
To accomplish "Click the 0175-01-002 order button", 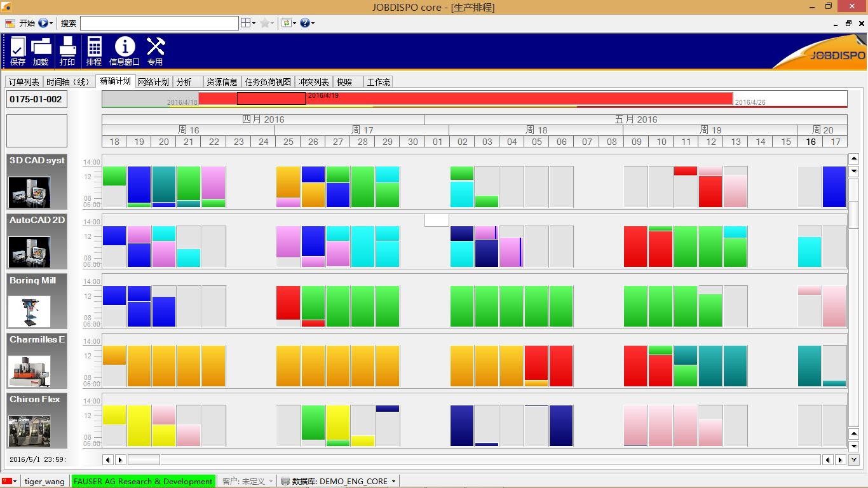I will click(36, 99).
